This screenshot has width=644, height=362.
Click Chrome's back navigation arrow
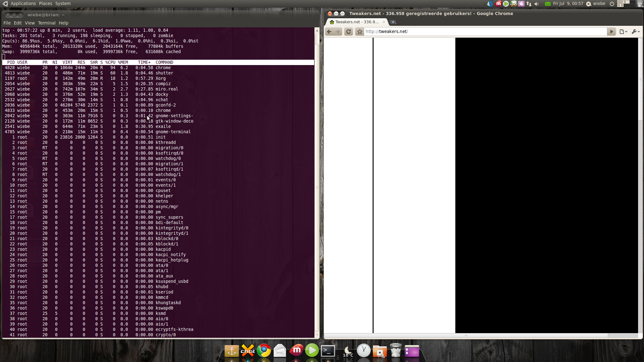[x=329, y=31]
